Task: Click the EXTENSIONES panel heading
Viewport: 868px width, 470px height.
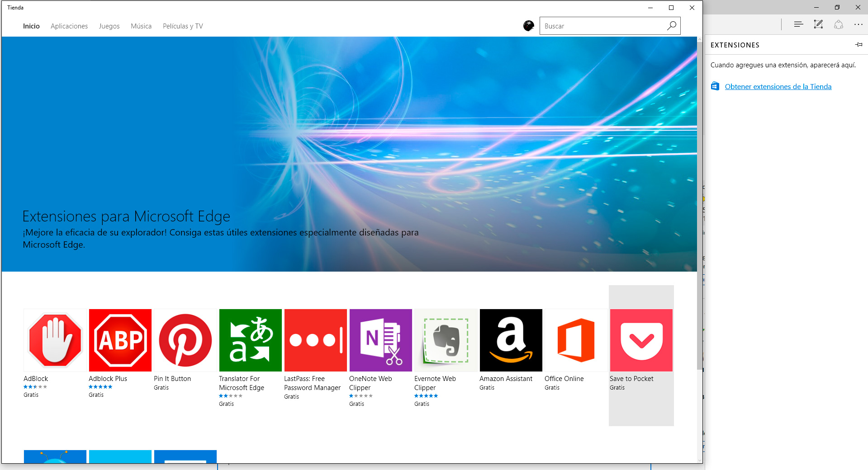Action: [x=735, y=45]
